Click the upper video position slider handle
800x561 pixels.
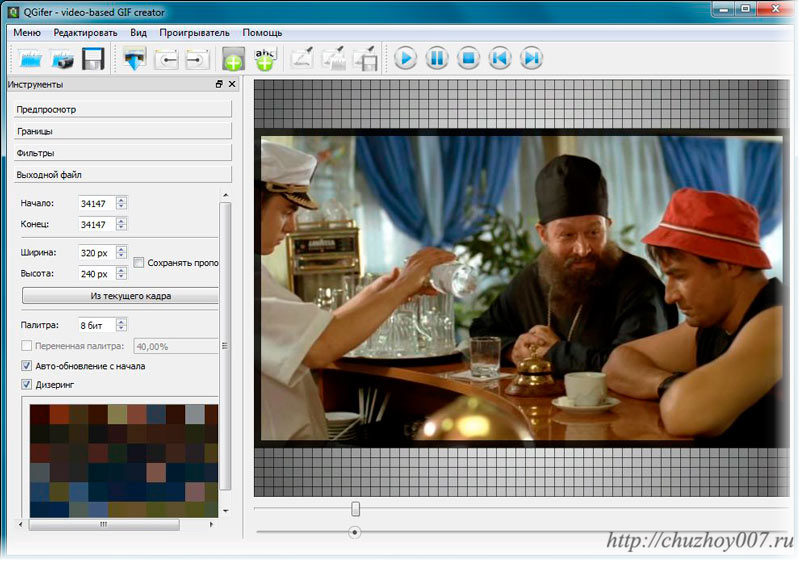pyautogui.click(x=355, y=509)
